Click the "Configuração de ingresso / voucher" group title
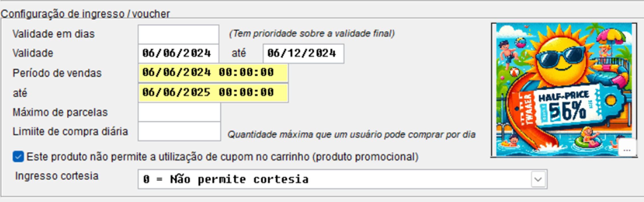 pyautogui.click(x=85, y=14)
